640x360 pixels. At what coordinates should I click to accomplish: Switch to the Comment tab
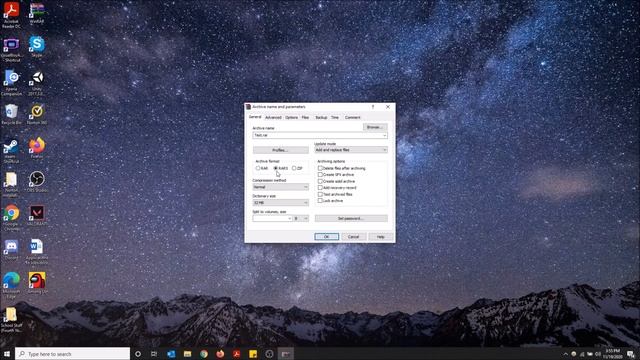click(x=352, y=118)
